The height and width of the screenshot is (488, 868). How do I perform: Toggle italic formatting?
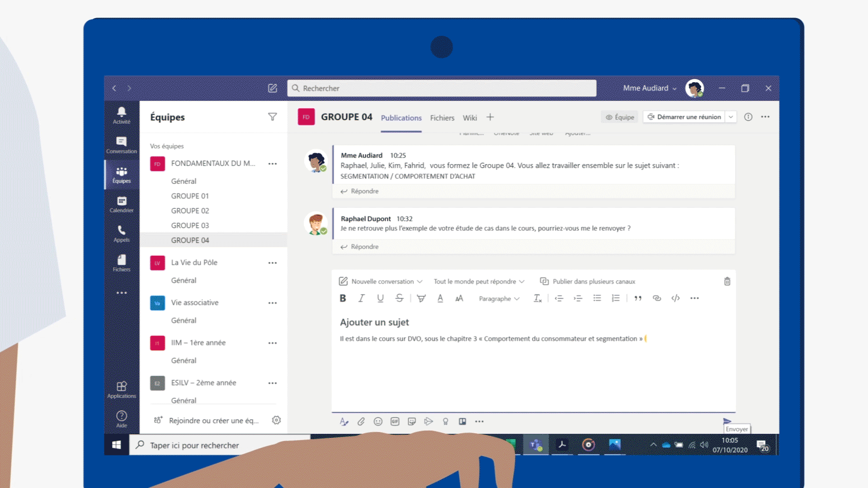click(361, 298)
